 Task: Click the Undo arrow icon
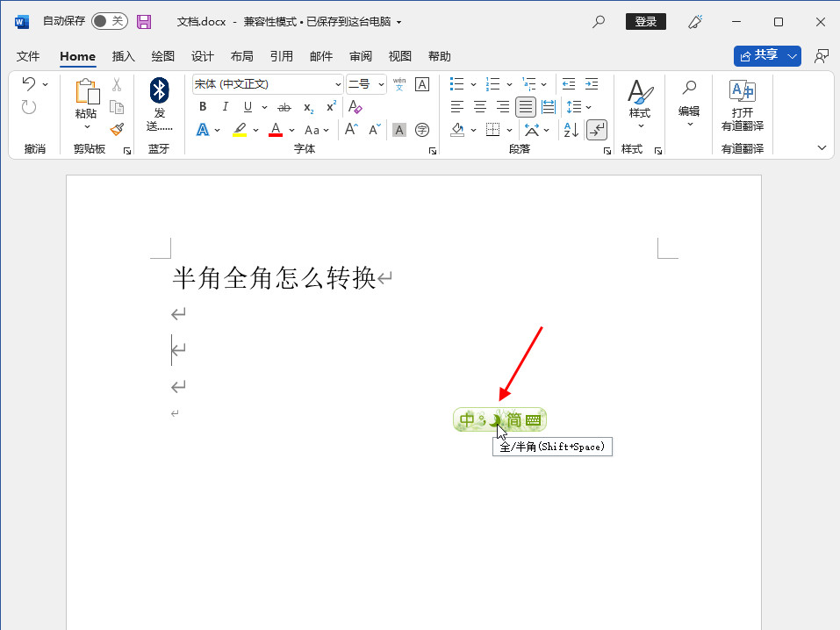coord(29,83)
